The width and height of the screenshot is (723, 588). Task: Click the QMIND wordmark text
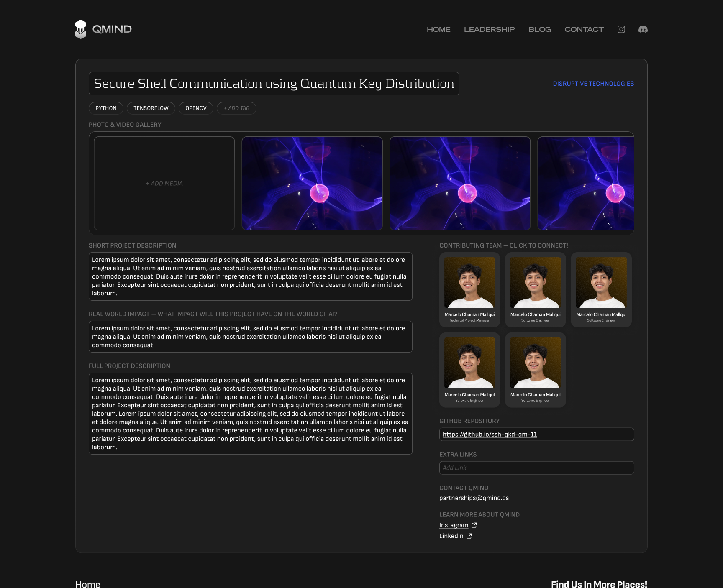pyautogui.click(x=112, y=29)
